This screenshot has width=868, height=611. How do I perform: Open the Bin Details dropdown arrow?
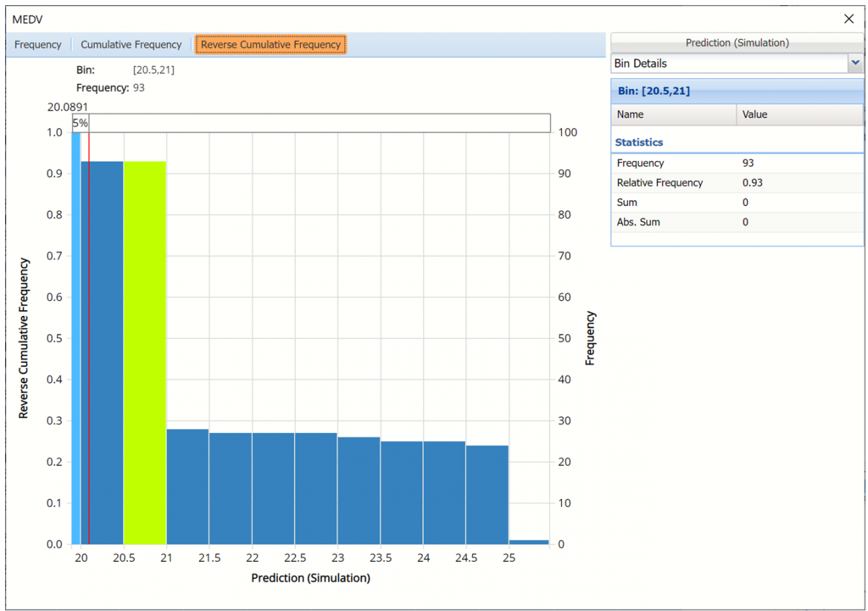(856, 64)
